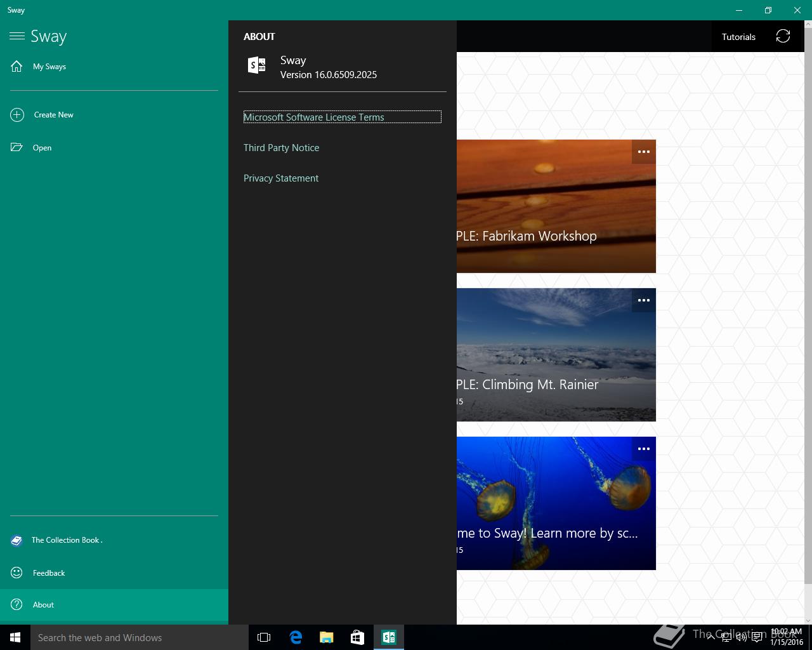Click the folder icon beside Open
812x650 pixels.
pos(16,147)
